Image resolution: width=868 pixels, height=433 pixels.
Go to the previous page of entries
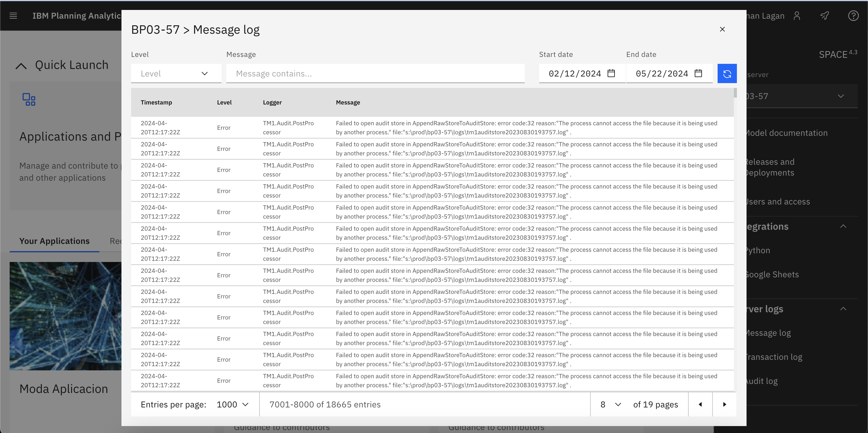[700, 404]
